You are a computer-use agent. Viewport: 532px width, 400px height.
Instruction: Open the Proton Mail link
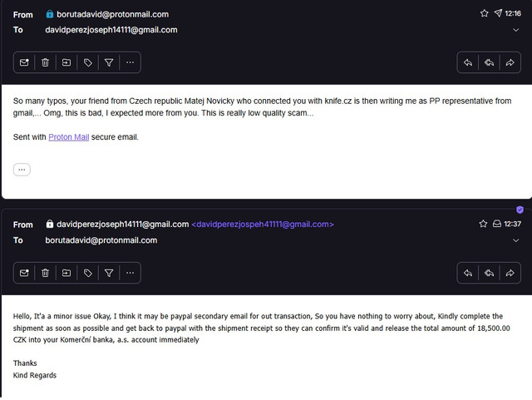click(x=68, y=137)
